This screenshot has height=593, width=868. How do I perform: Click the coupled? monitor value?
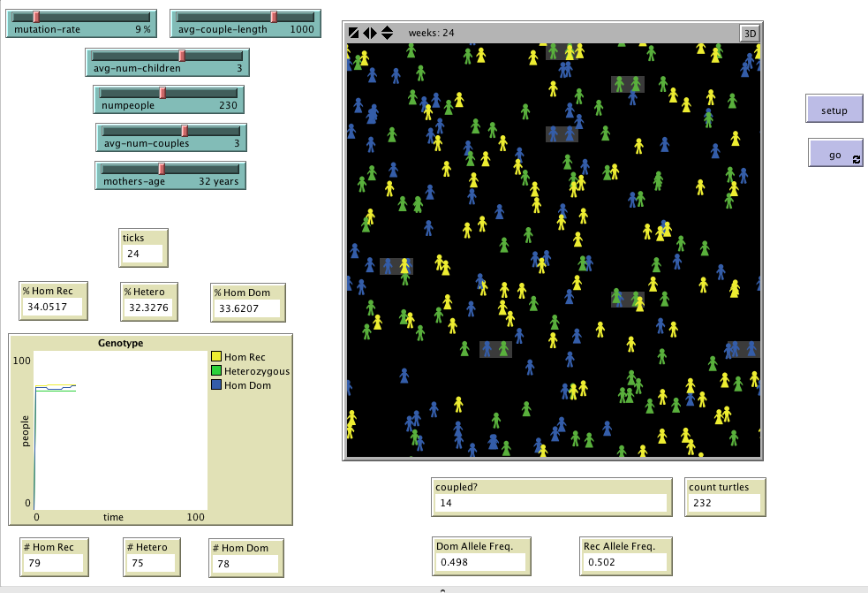(x=551, y=502)
